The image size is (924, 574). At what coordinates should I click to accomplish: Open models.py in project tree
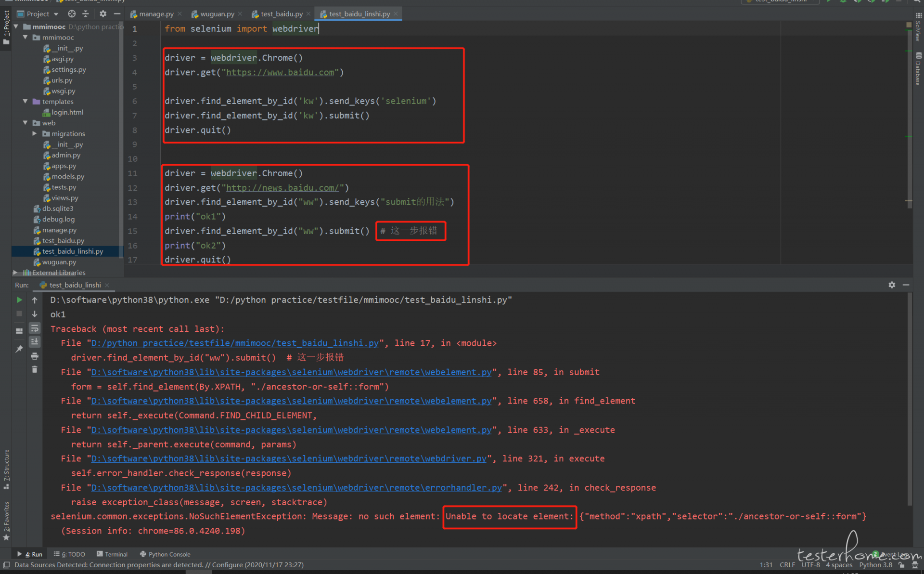(x=68, y=176)
